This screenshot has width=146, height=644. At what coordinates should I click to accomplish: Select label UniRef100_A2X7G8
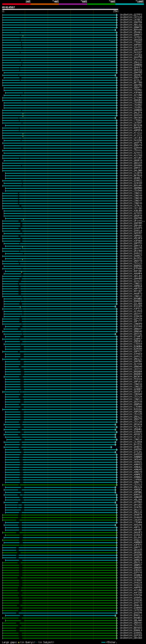131,156
